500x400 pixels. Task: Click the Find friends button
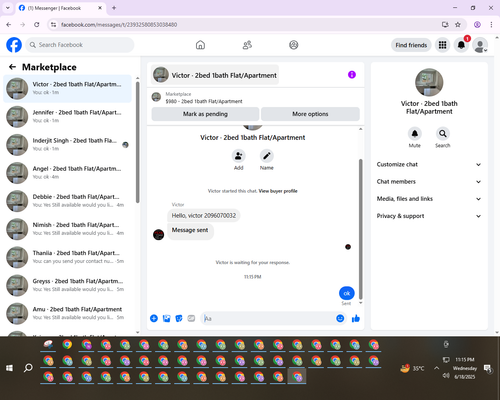pos(411,45)
